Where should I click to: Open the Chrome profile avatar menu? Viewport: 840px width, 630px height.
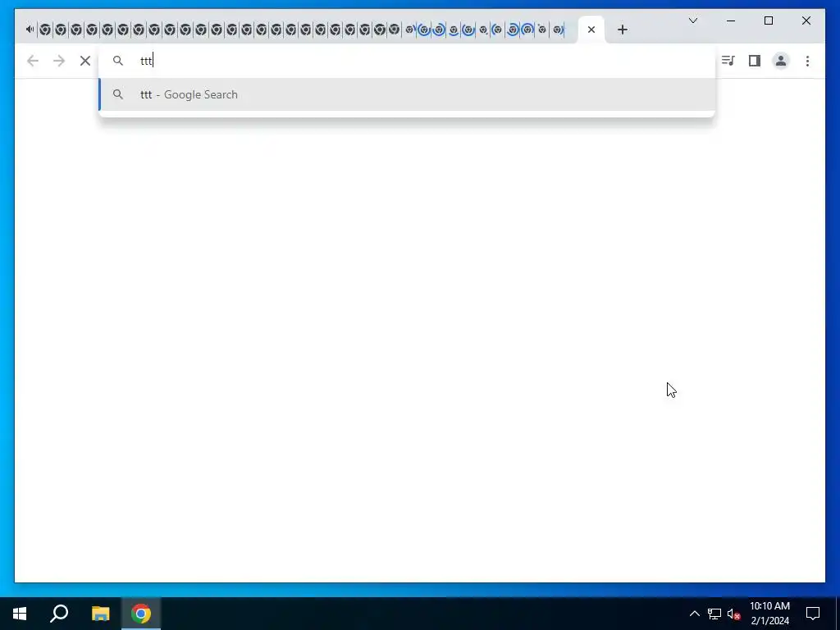coord(781,61)
